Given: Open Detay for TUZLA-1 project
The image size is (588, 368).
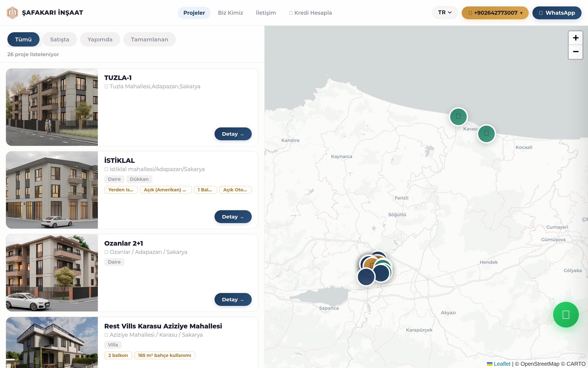Looking at the screenshot, I should tap(233, 134).
